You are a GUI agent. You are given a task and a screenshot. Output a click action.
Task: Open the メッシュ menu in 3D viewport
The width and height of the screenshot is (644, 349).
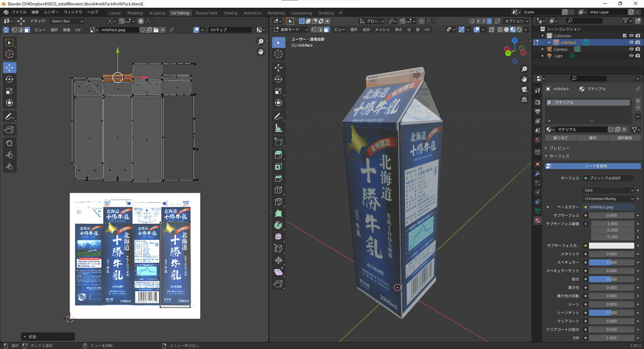382,30
